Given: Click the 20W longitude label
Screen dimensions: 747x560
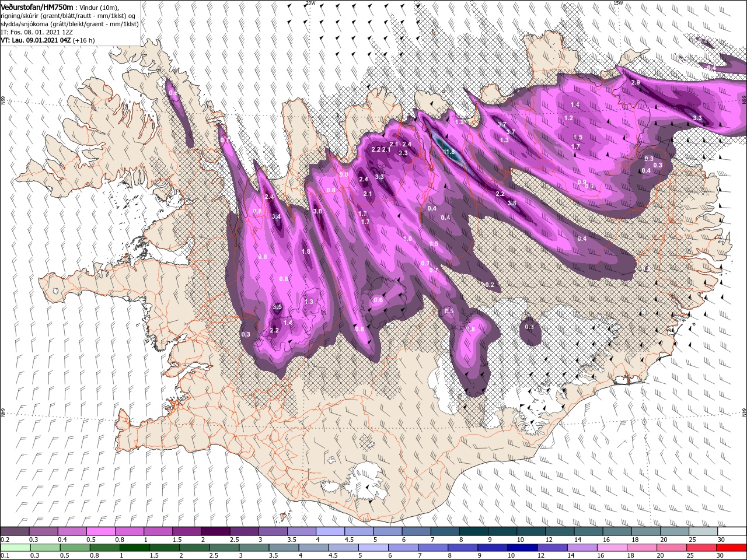Looking at the screenshot, I should (x=310, y=3).
